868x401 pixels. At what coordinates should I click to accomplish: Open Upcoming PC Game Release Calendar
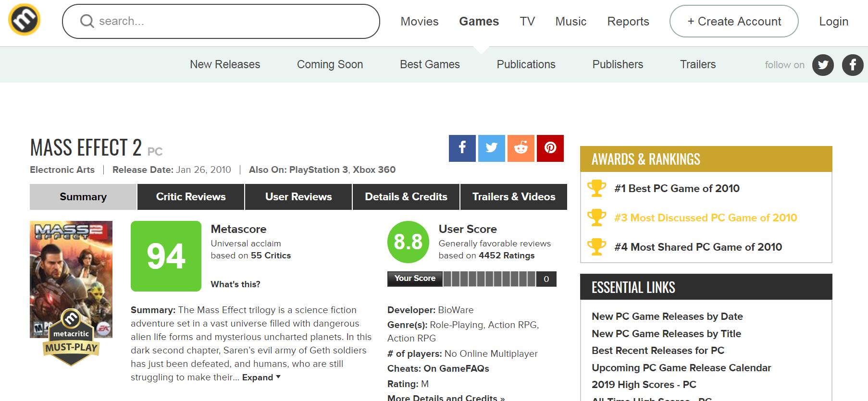tap(681, 368)
